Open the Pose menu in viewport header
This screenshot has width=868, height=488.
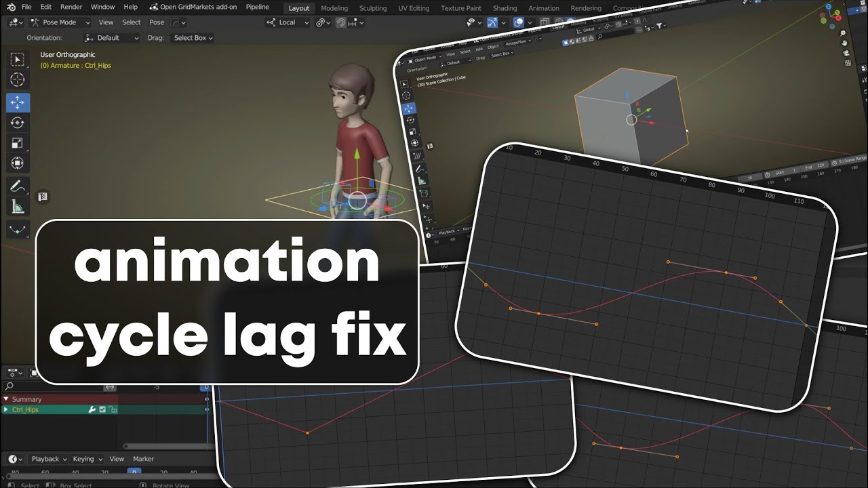[157, 22]
